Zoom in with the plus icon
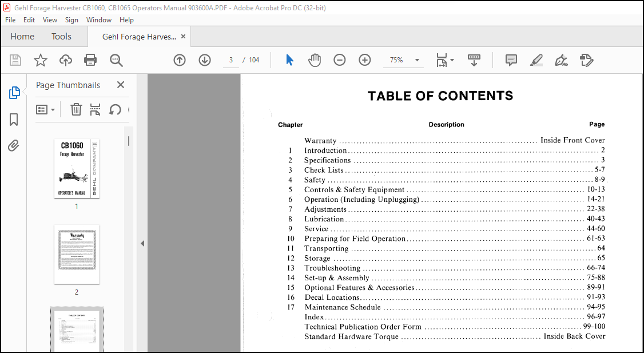644x353 pixels. coord(365,60)
